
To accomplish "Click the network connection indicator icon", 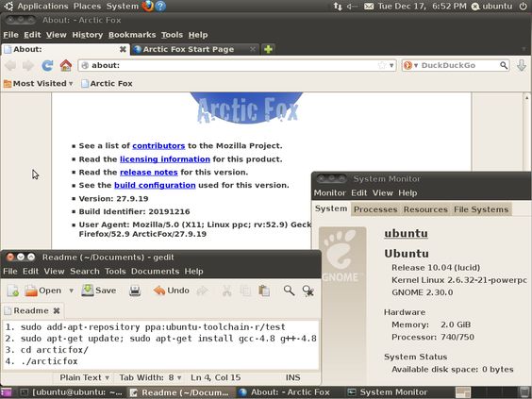I will [338, 6].
